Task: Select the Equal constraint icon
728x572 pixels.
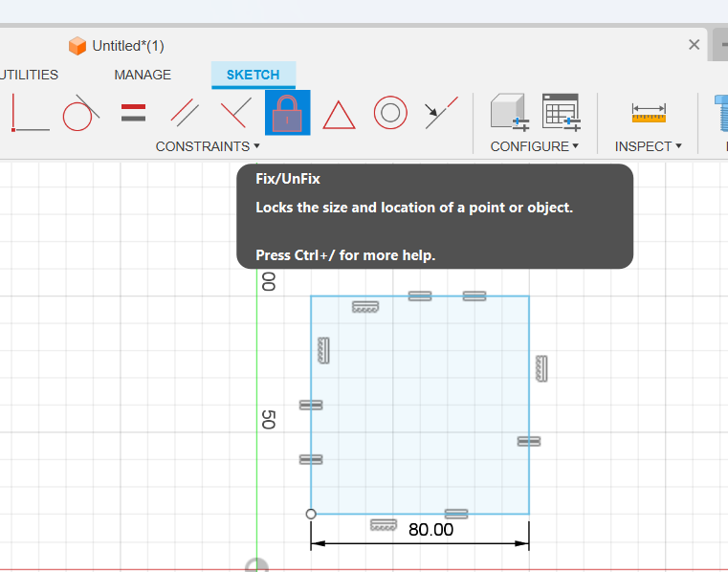Action: 133,113
